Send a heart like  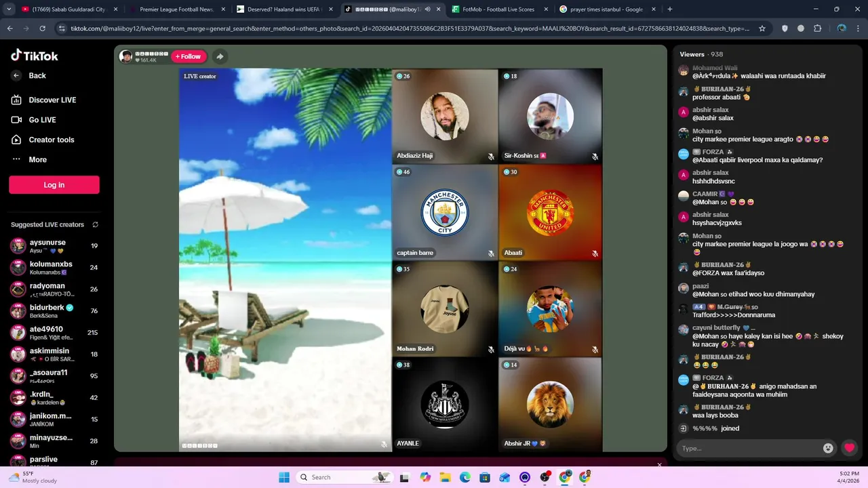tap(849, 448)
